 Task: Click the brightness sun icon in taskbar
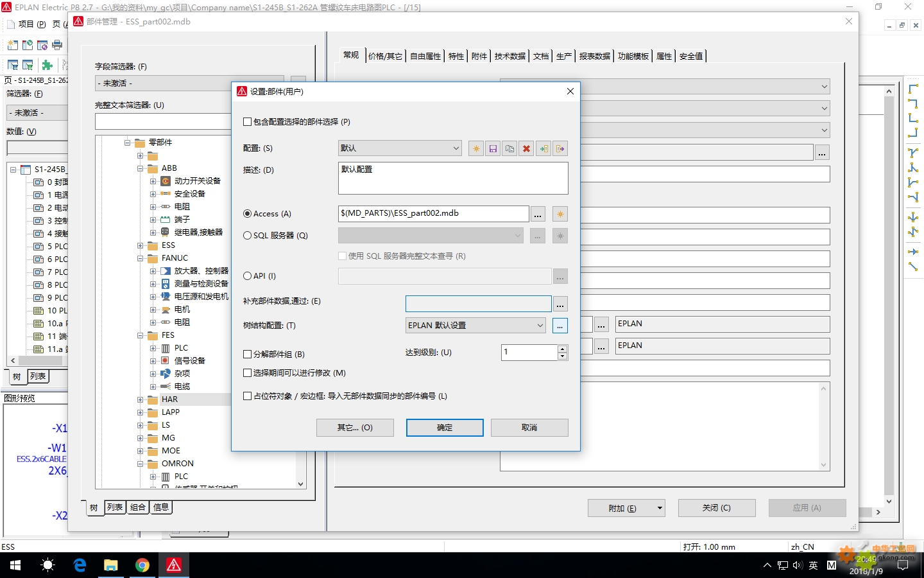(47, 565)
